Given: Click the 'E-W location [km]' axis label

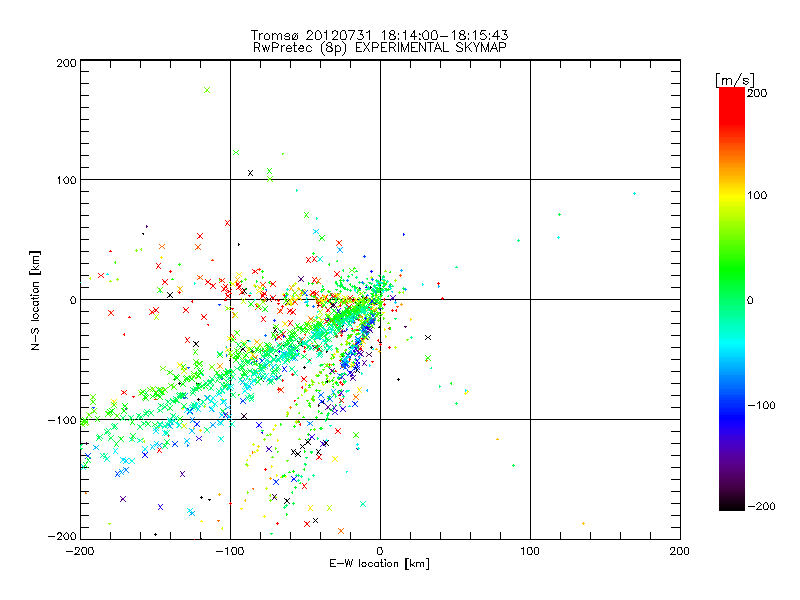Looking at the screenshot, I should pyautogui.click(x=379, y=563).
